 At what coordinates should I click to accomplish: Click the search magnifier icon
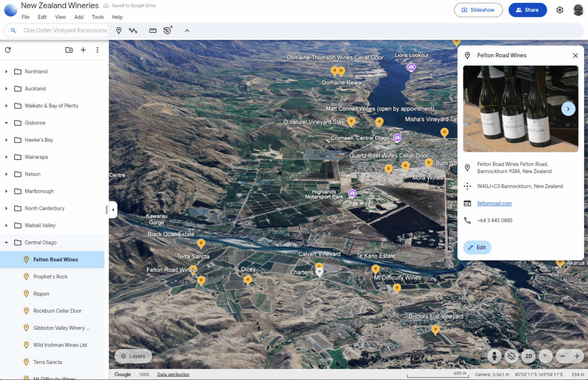coord(13,30)
